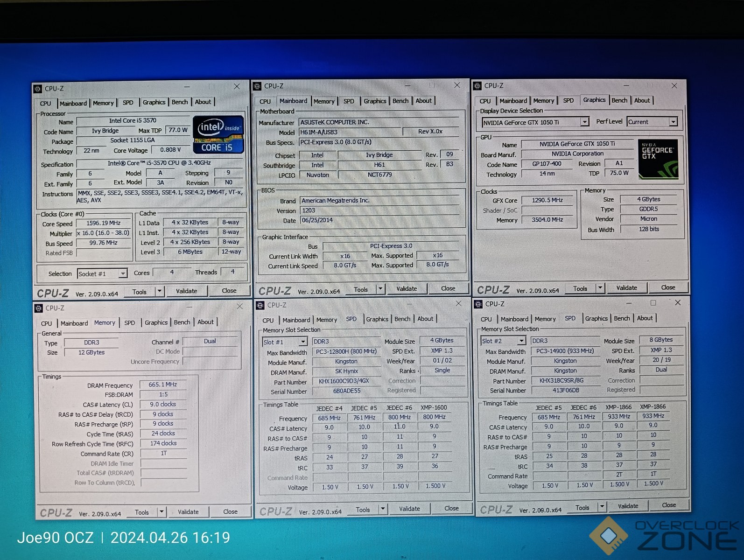Select the SPD tab in the GTX 1050 Ti window
This screenshot has height=560, width=744.
click(569, 100)
